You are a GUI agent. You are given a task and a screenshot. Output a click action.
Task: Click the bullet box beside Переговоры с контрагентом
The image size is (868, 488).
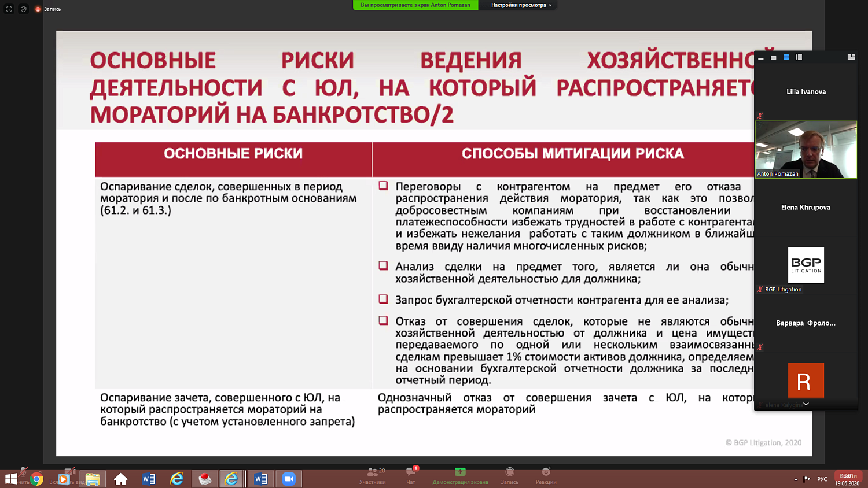click(383, 186)
